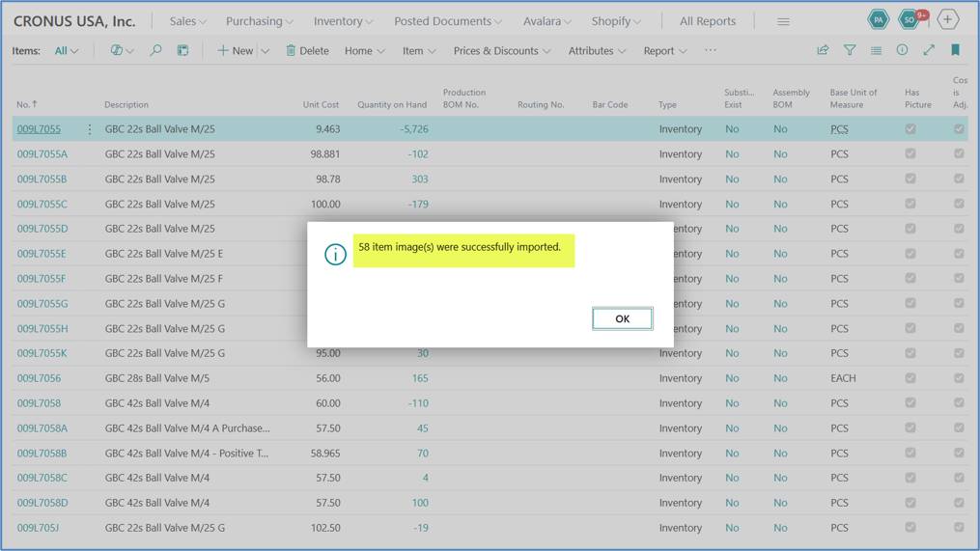
Task: Click quantity 165 for item 009L7056
Action: pos(420,378)
